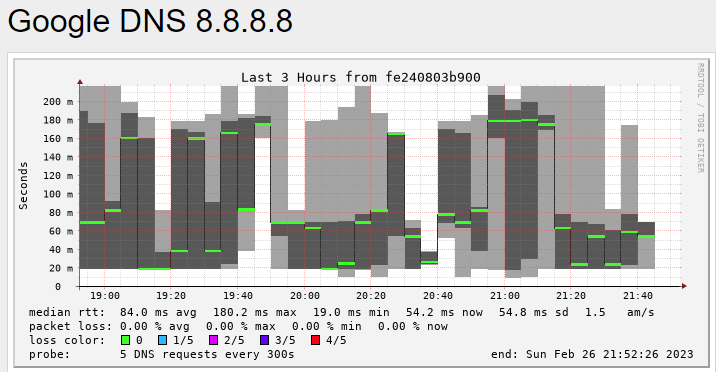Click the 'packet loss:' label

(70, 327)
